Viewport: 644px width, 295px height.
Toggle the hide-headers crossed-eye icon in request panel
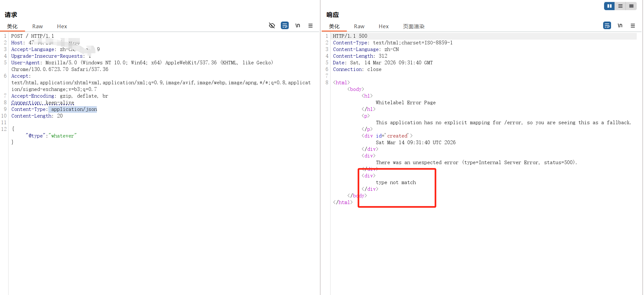[272, 26]
